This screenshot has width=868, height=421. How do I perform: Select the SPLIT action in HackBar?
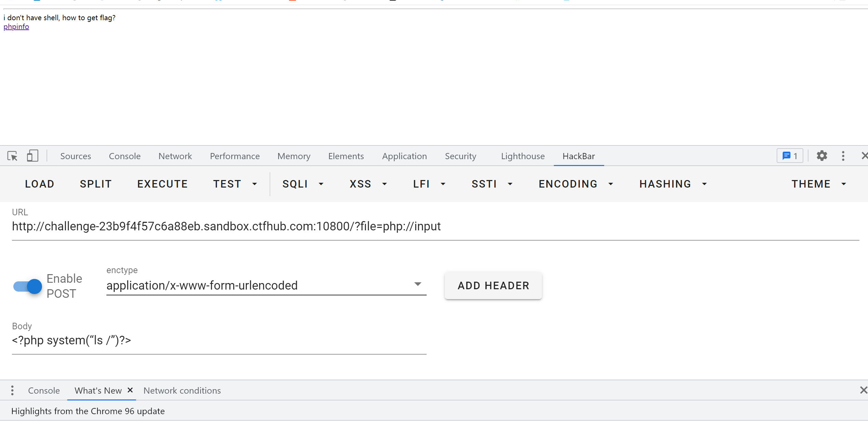click(96, 184)
